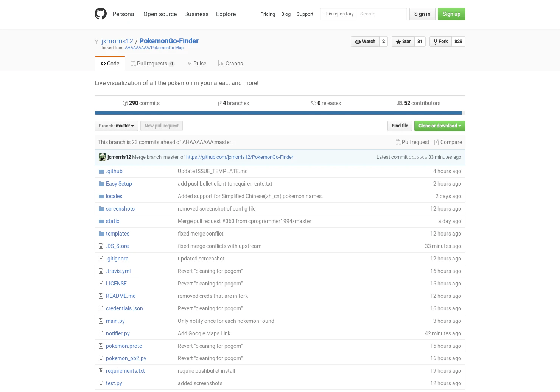Click the file icon beside credentials.json

[x=101, y=308]
